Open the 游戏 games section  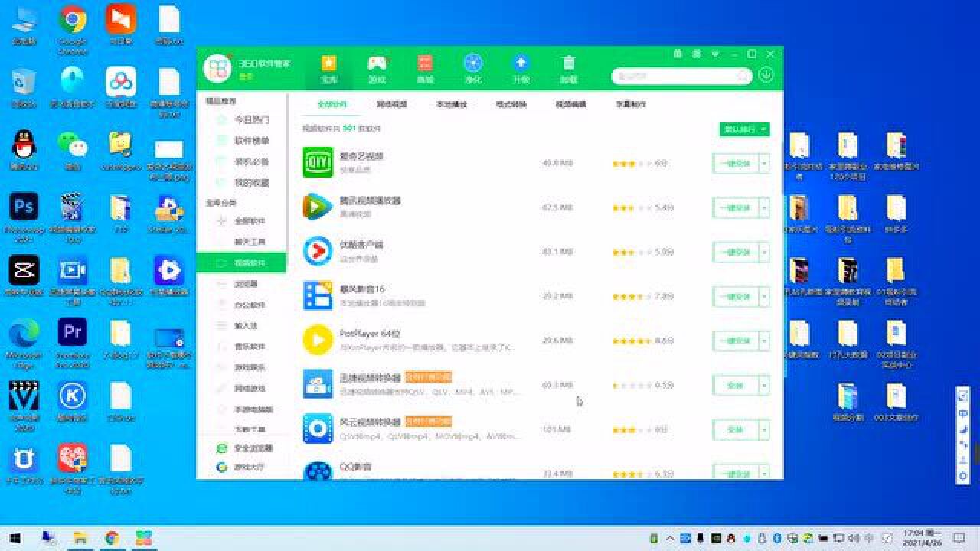pos(376,69)
